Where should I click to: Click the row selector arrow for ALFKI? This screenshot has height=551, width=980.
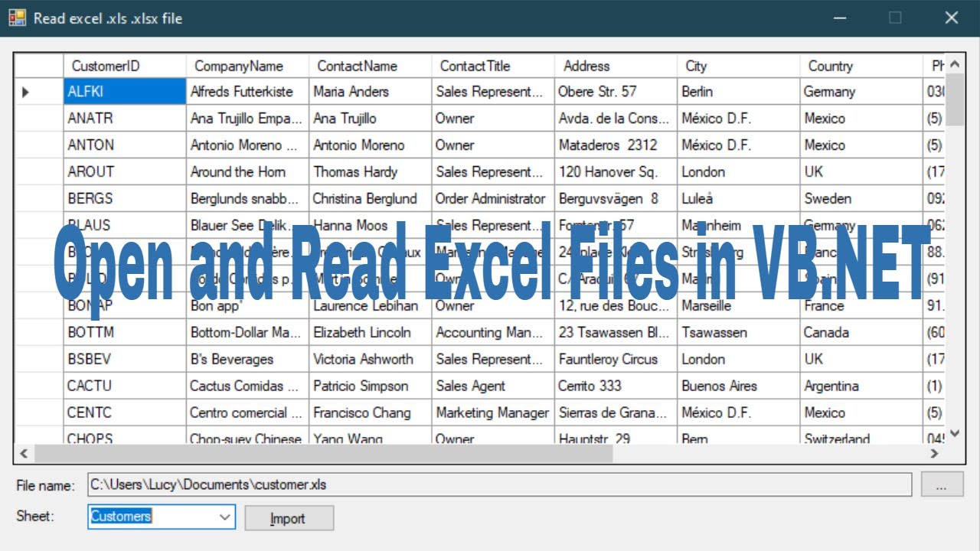tap(25, 92)
